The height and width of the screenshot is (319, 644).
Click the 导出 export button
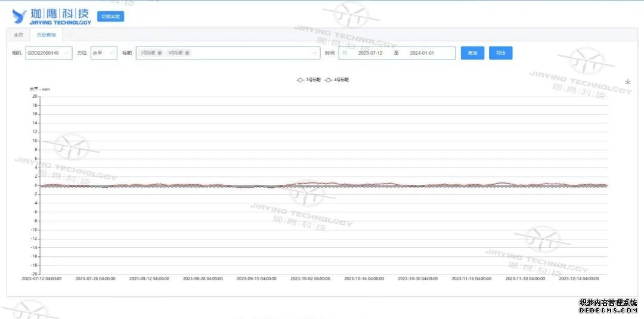click(x=500, y=53)
